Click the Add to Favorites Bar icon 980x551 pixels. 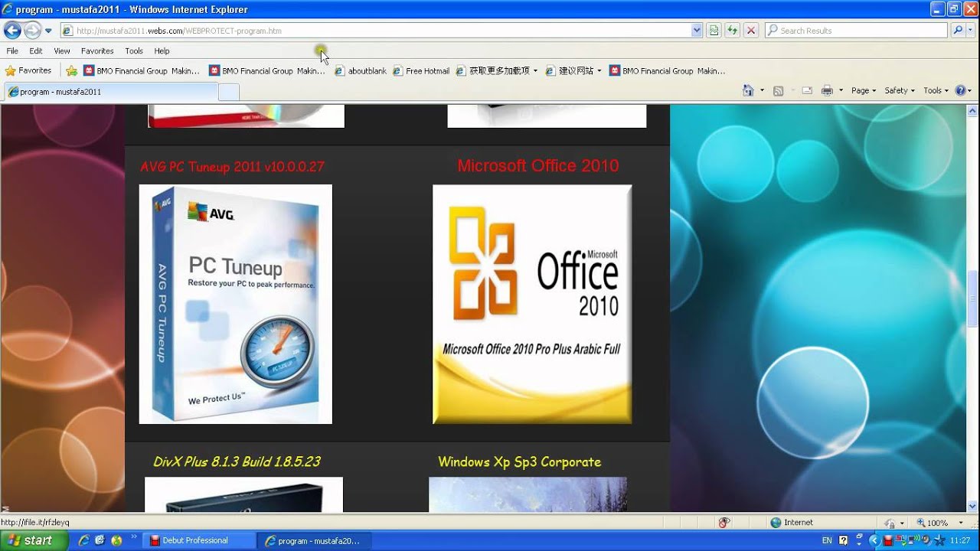(x=71, y=70)
